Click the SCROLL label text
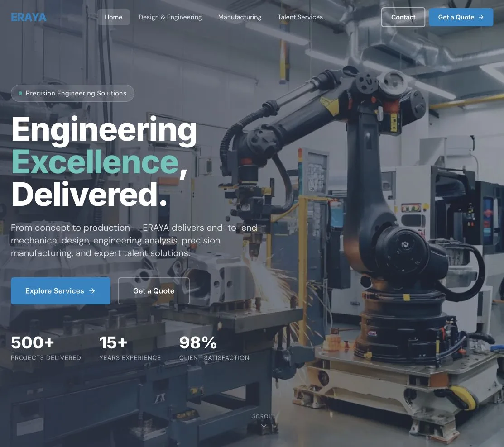Screen dimensions: 504x447 click(264, 416)
